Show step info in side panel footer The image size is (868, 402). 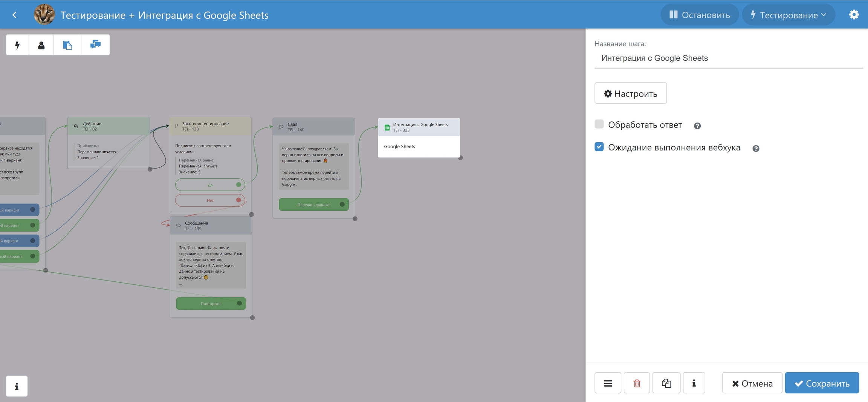tap(694, 383)
